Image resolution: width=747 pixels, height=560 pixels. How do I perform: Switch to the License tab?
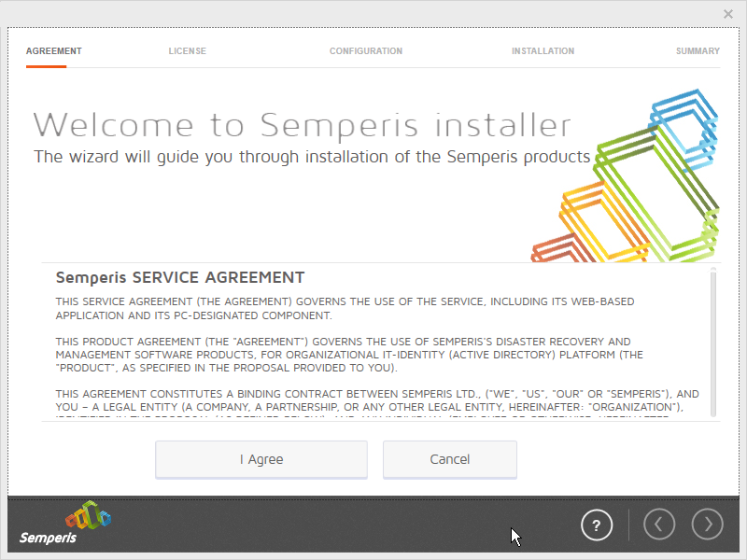(x=187, y=51)
